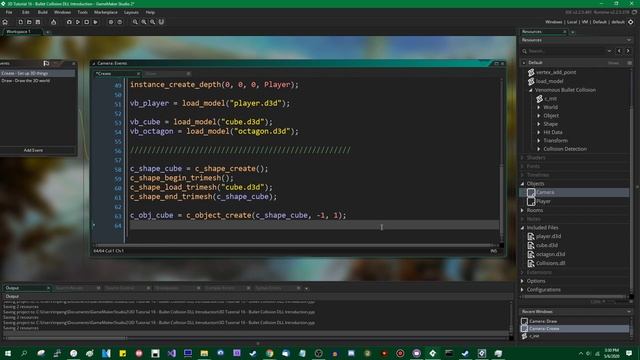Screen dimensions: 640x360
Task: Click the Open Project folder icon
Action: point(29,22)
